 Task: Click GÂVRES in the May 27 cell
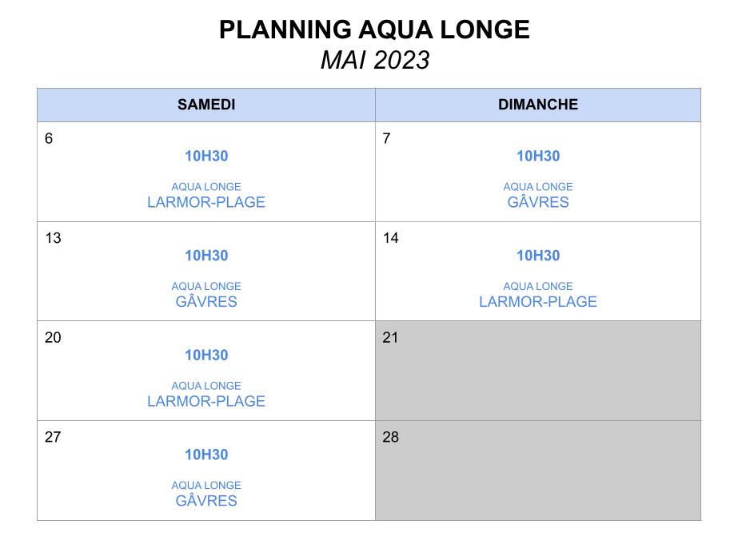(206, 500)
